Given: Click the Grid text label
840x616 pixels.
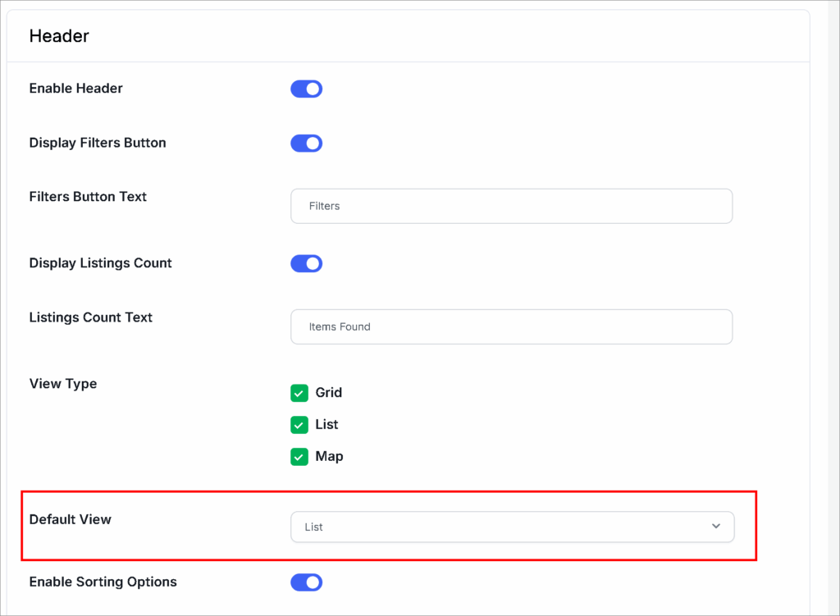Looking at the screenshot, I should pyautogui.click(x=328, y=393).
